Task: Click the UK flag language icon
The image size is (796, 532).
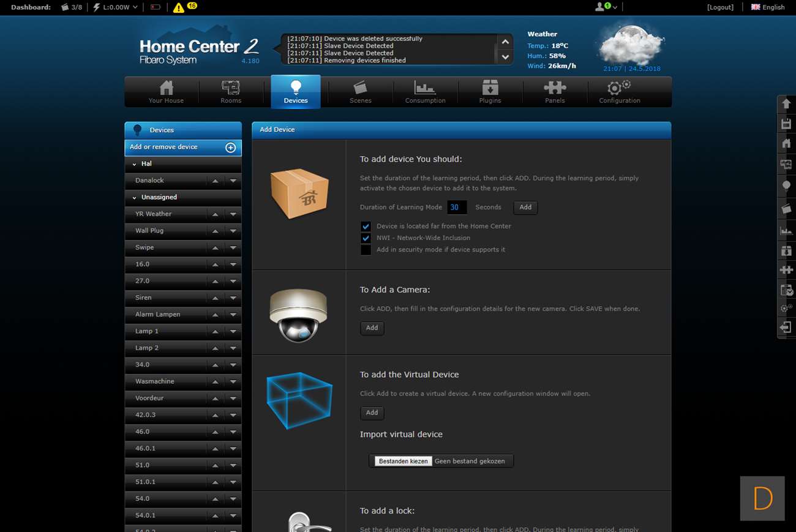Action: click(x=756, y=7)
